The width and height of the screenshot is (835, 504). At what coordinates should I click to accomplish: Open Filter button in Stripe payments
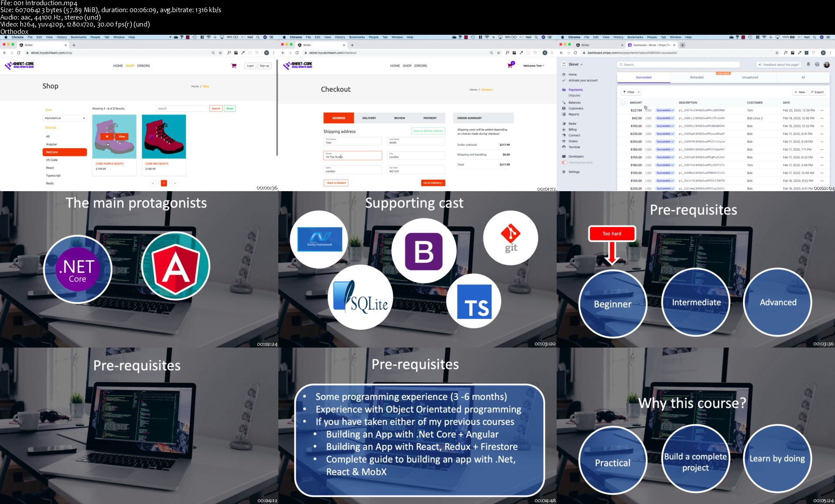[631, 92]
